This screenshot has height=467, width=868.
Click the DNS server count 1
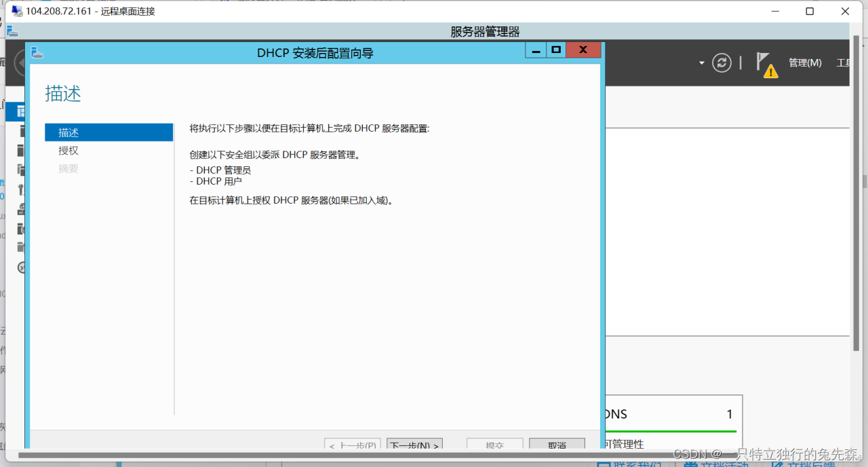coord(730,414)
